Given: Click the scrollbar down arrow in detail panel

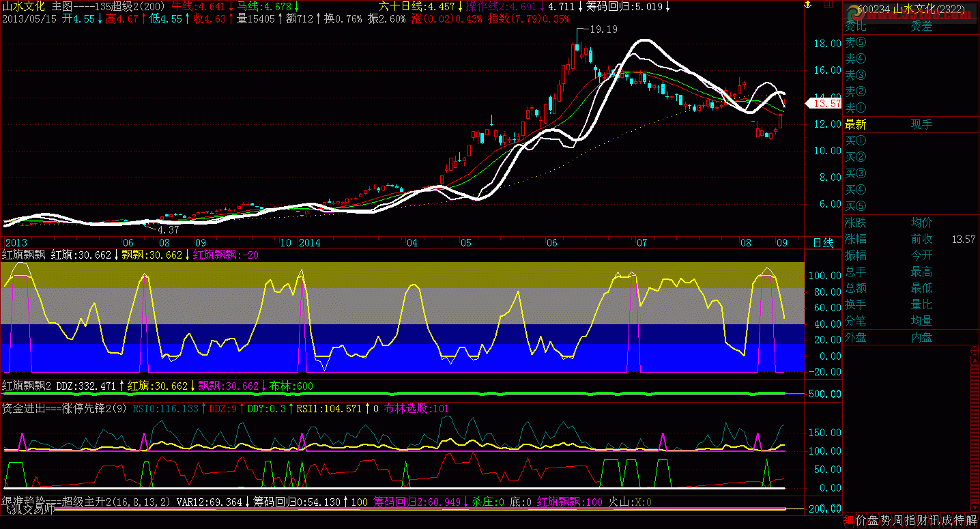Looking at the screenshot, I should click(975, 506).
